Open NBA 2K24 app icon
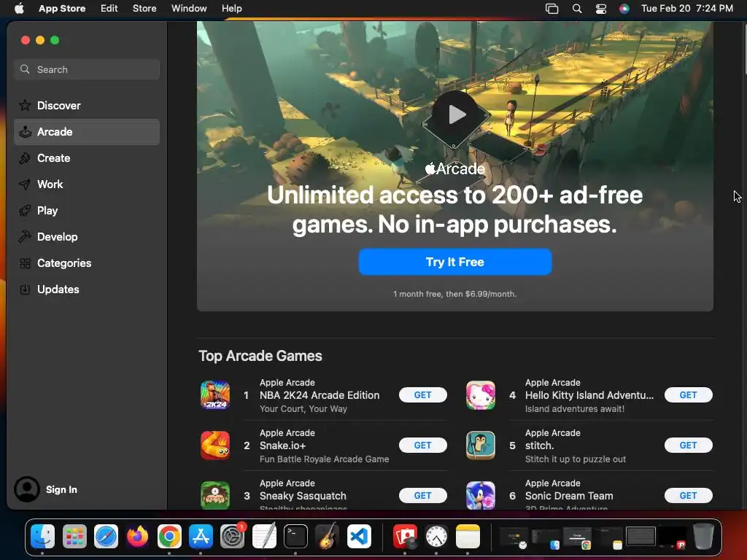This screenshot has height=560, width=747. pos(215,394)
